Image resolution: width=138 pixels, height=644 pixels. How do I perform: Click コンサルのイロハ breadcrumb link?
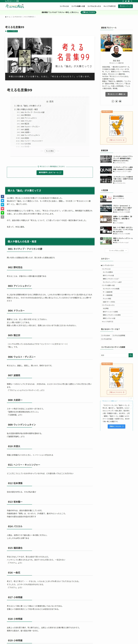pyautogui.click(x=17, y=17)
